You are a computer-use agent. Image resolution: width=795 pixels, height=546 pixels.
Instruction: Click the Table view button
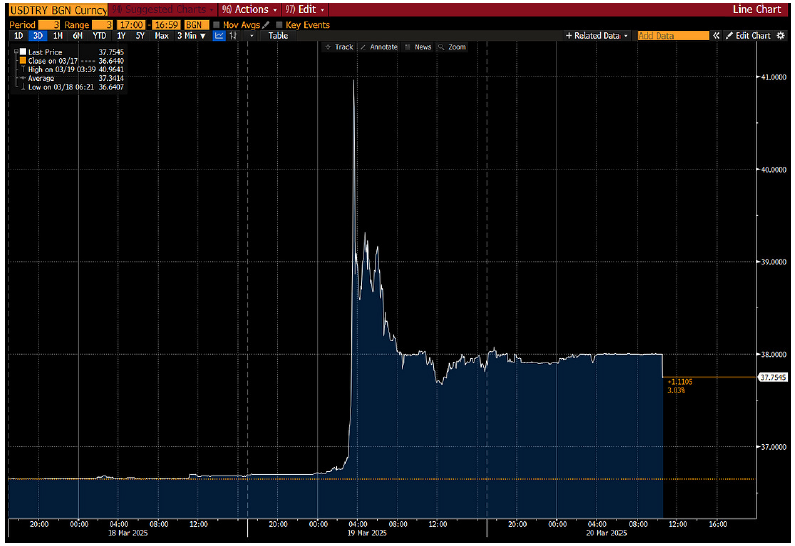(278, 35)
